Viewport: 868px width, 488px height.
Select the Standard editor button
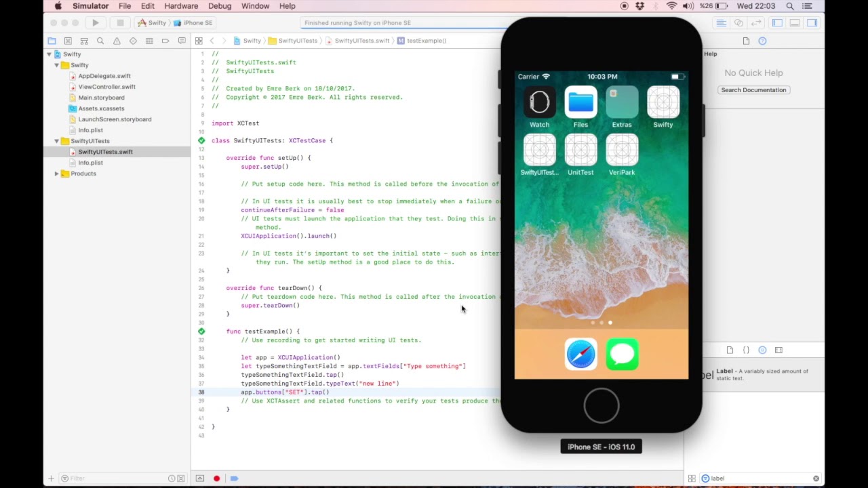pos(721,22)
